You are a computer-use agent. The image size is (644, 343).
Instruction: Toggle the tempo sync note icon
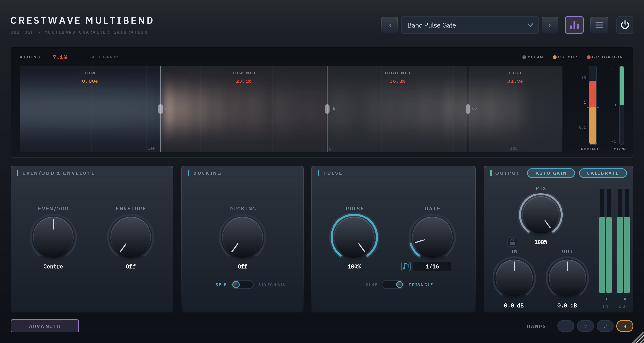pyautogui.click(x=406, y=266)
